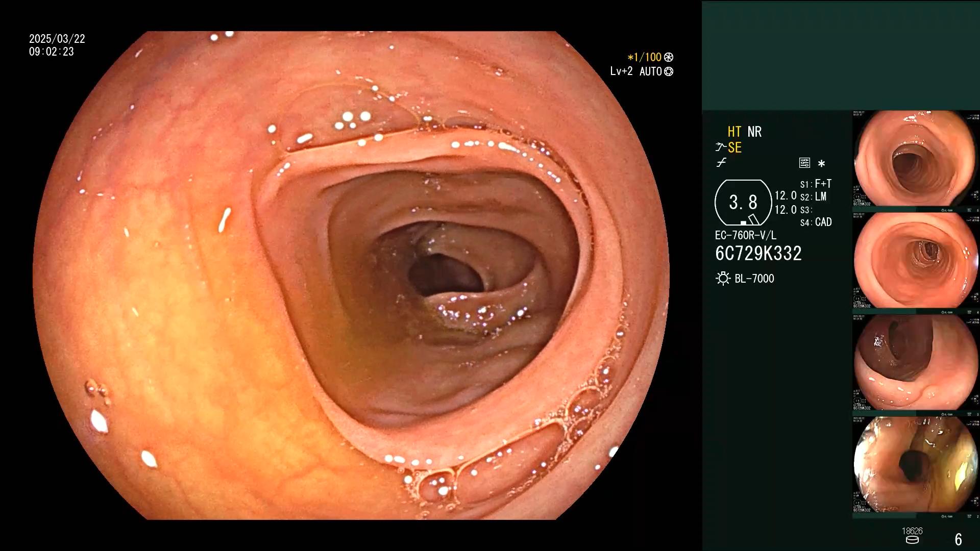This screenshot has height=551, width=980.
Task: Click the remaining image count 18626
Action: 912,531
